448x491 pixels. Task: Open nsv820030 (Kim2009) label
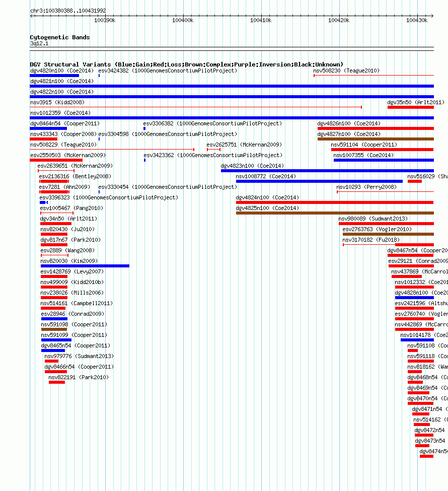pos(69,261)
